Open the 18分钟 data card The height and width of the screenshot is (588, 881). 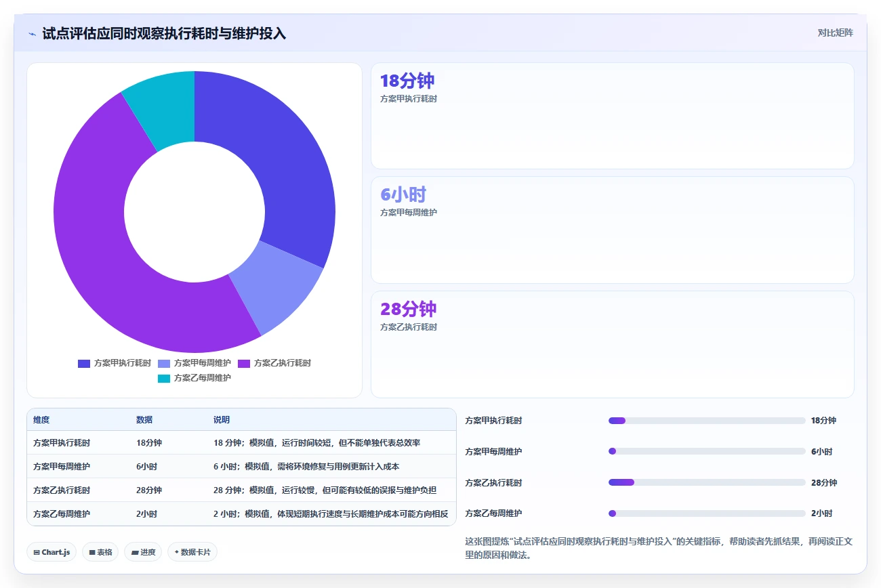coord(612,116)
